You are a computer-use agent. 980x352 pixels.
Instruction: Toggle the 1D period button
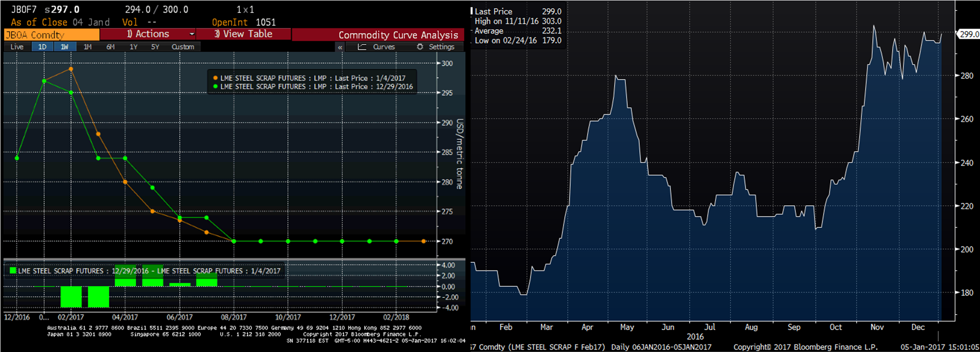tap(42, 47)
